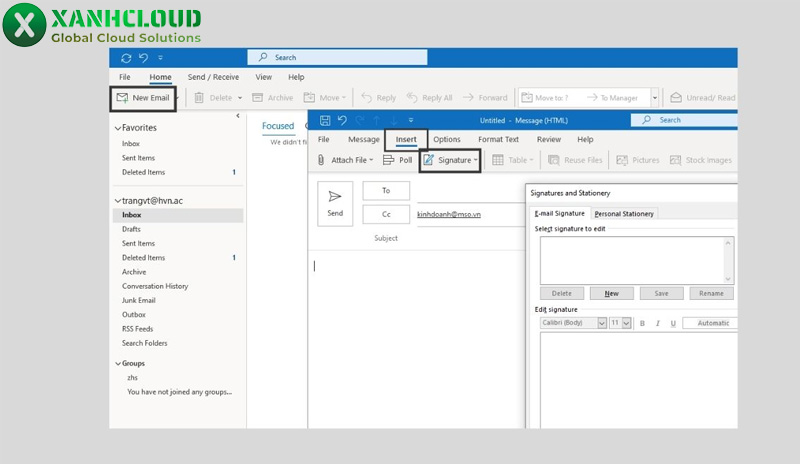Open the Junk Email folder
Image resolution: width=800 pixels, height=464 pixels.
click(x=138, y=301)
